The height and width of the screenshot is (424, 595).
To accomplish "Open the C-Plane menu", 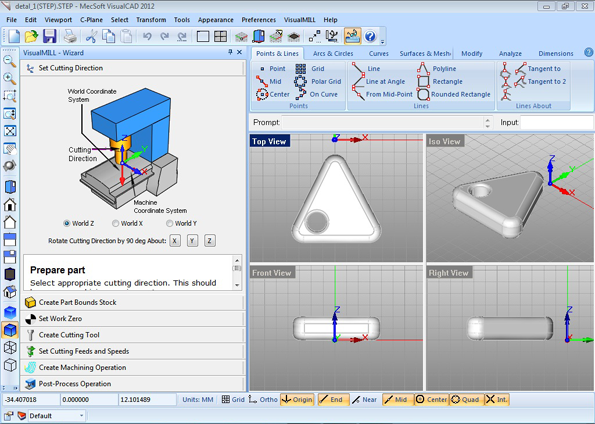I will pyautogui.click(x=91, y=20).
